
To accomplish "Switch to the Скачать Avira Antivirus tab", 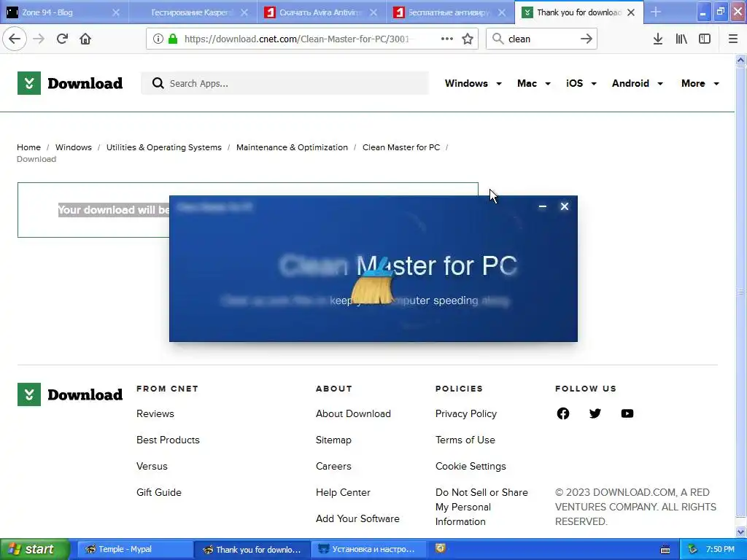I will 322,12.
